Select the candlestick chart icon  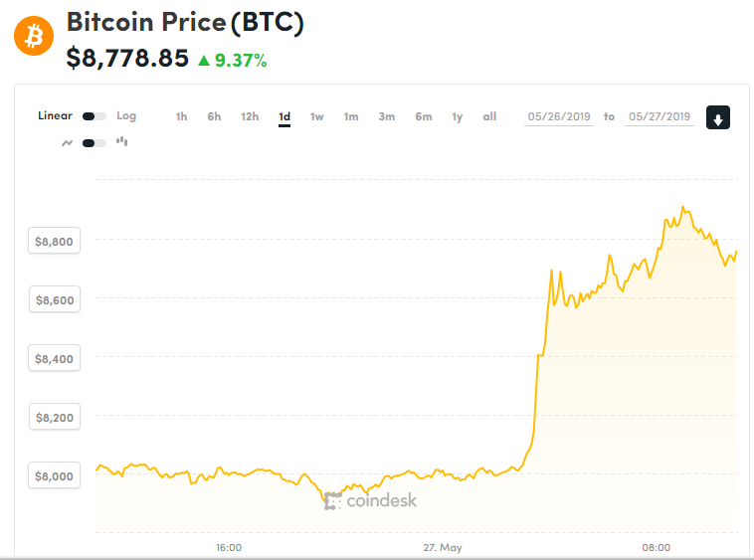coord(122,142)
